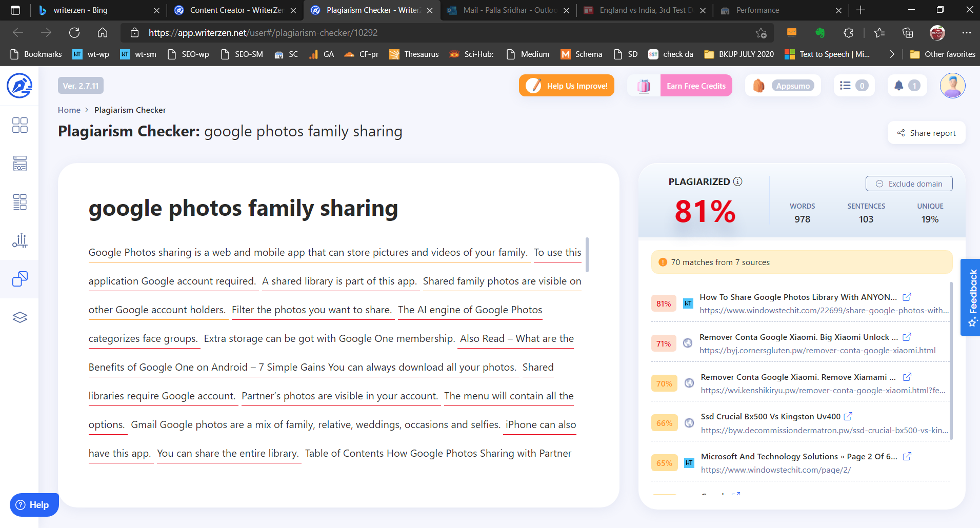
Task: Open the task list icon in header
Action: 845,86
